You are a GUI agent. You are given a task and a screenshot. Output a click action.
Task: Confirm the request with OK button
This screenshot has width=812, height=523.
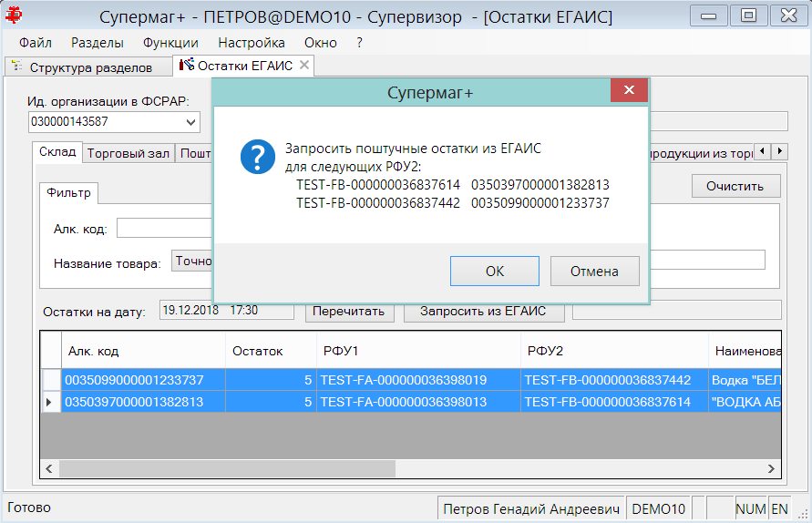[495, 271]
